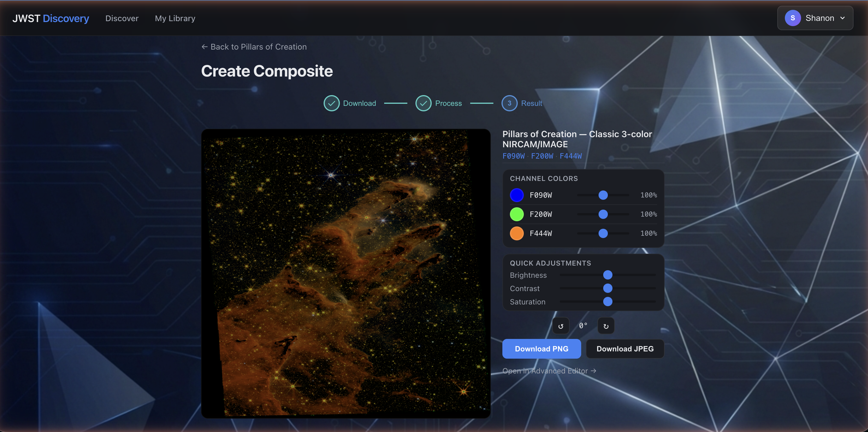Click the F444W 100% value
The image size is (868, 432).
[649, 233]
